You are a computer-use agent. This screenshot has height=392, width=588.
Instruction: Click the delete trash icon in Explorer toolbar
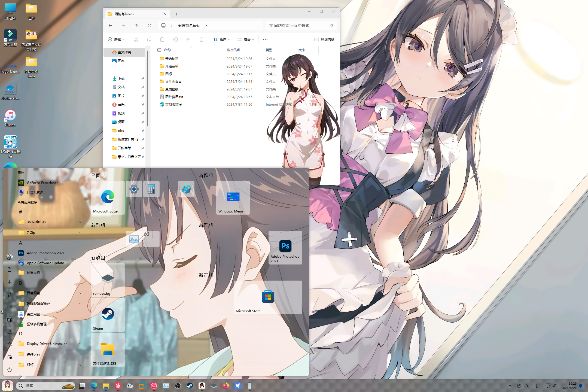tap(202, 39)
